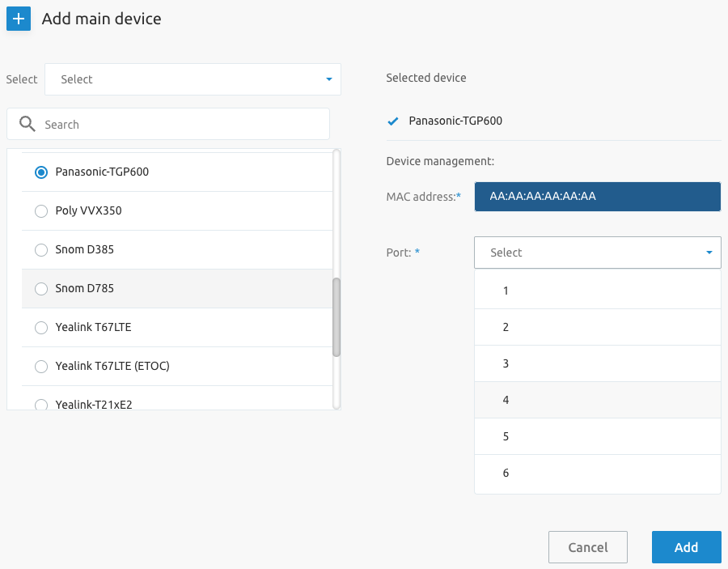
Task: Collapse the Port Select combo box
Action: [x=596, y=253]
